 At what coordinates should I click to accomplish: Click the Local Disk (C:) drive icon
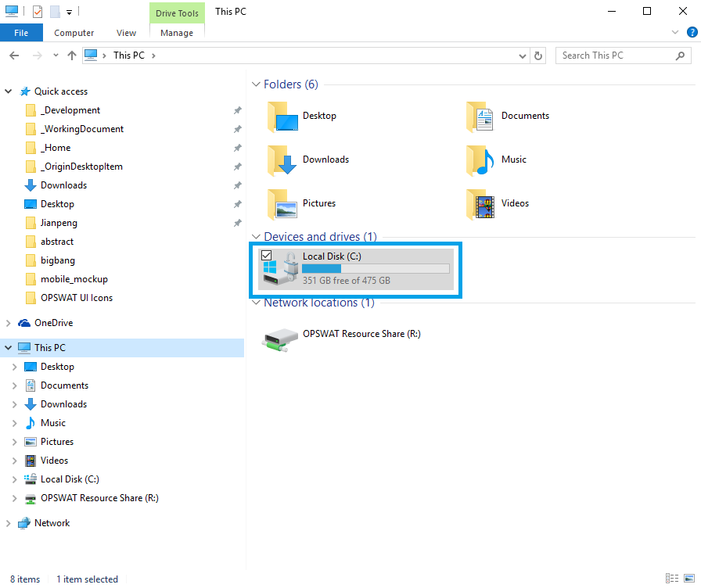pyautogui.click(x=281, y=268)
